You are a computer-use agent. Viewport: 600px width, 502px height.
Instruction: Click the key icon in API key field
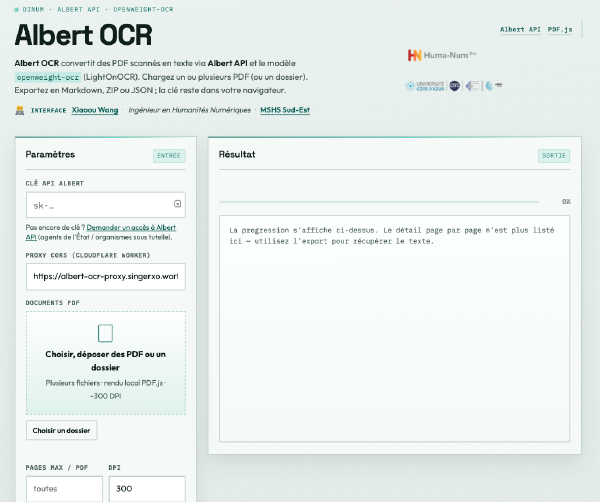(x=177, y=204)
